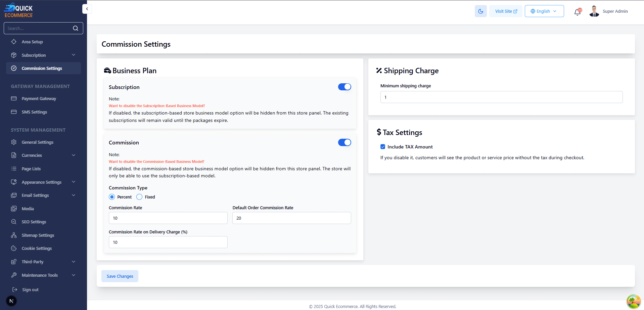
Task: Click General Settings gear icon
Action: pos(14,142)
